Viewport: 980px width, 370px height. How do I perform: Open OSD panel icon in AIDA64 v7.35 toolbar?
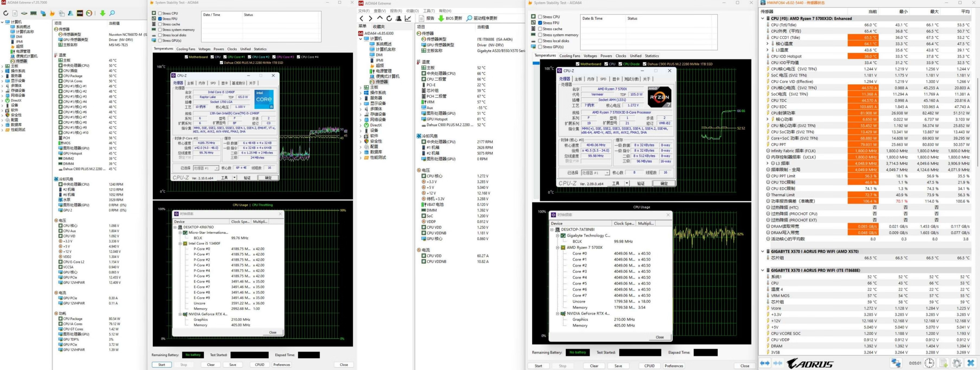[80, 13]
